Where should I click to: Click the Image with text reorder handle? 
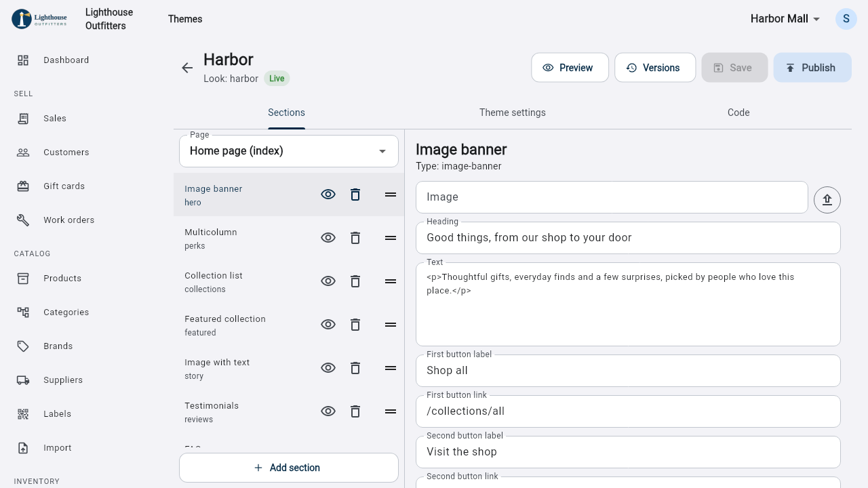[x=391, y=368]
